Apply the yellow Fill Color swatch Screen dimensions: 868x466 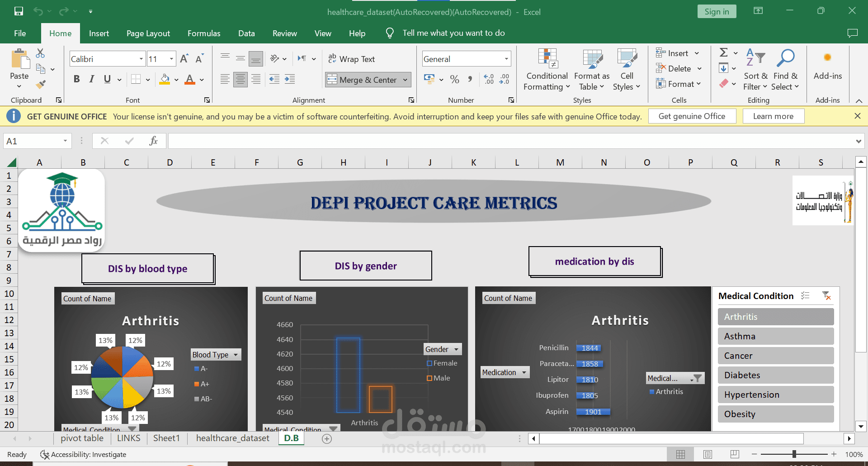click(x=165, y=80)
